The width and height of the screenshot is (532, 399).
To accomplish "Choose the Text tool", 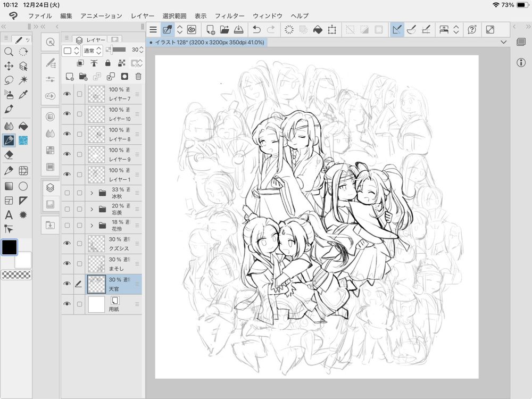I will click(9, 215).
